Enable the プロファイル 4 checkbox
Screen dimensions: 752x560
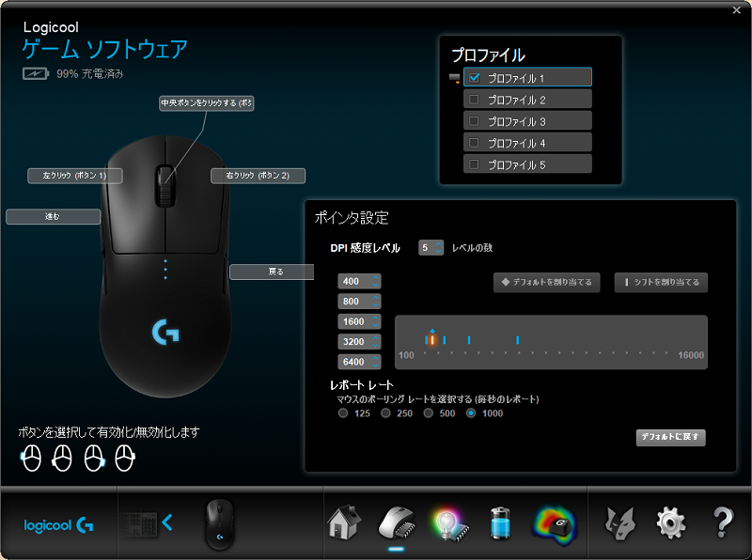474,143
